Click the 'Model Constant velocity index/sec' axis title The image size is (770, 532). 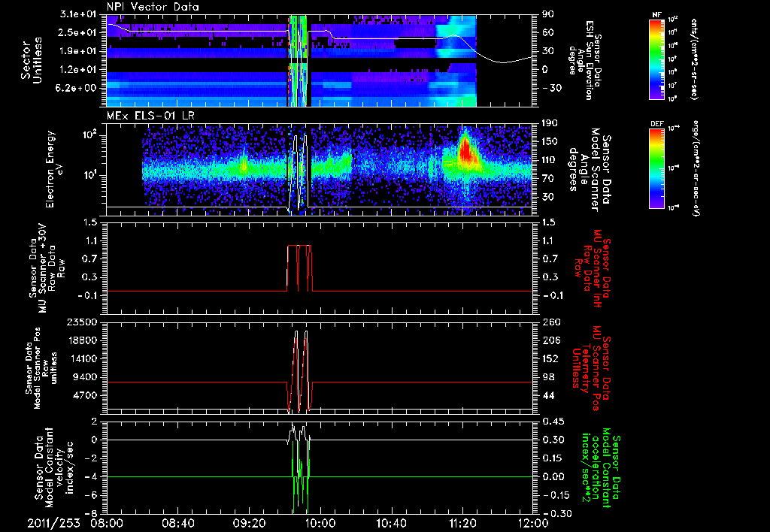click(x=54, y=467)
